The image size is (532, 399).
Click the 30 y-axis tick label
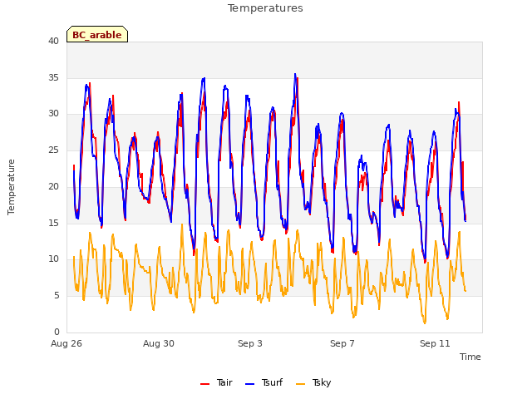pyautogui.click(x=53, y=114)
